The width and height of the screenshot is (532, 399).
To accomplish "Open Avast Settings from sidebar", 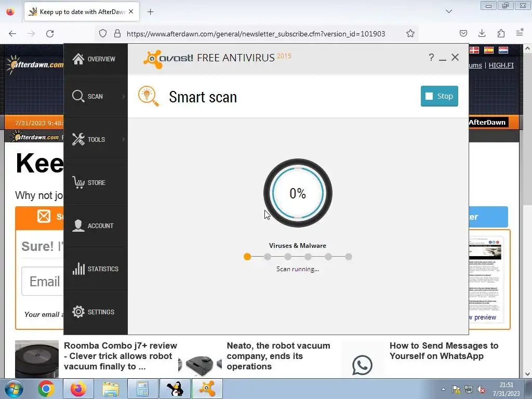I will 96,312.
